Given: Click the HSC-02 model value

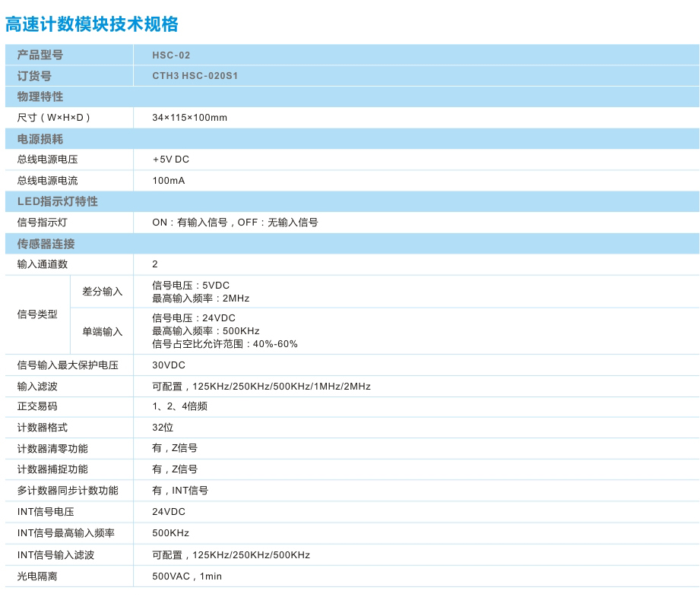Looking at the screenshot, I should pyautogui.click(x=171, y=55).
